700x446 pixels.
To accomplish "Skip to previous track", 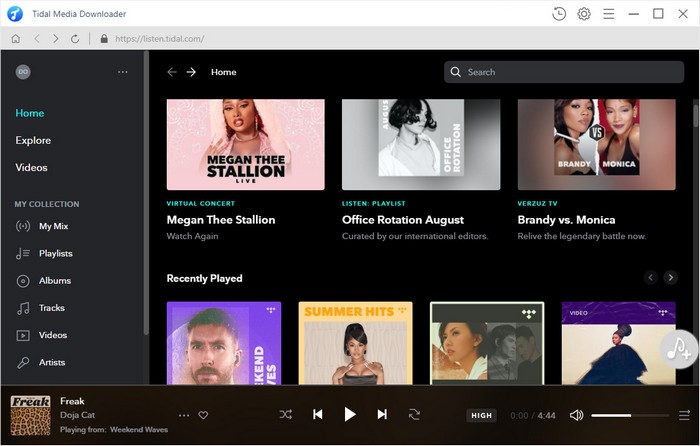I will click(x=317, y=415).
